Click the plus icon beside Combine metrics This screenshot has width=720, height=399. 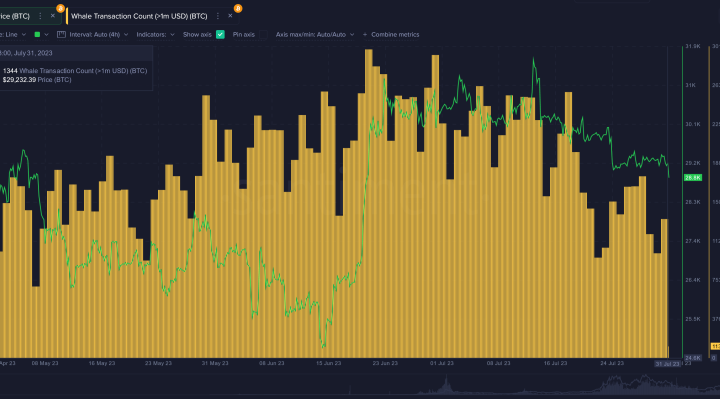pyautogui.click(x=365, y=34)
